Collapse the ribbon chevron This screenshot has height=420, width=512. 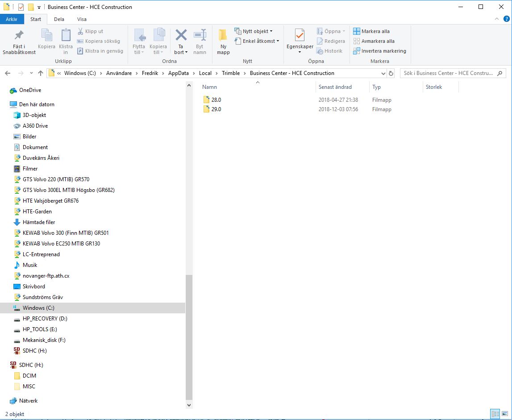(497, 19)
